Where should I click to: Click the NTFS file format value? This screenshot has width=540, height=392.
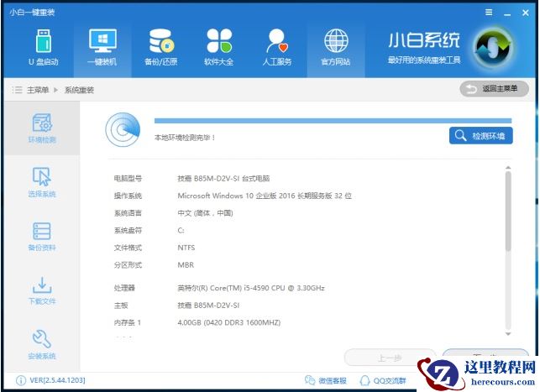(x=186, y=248)
